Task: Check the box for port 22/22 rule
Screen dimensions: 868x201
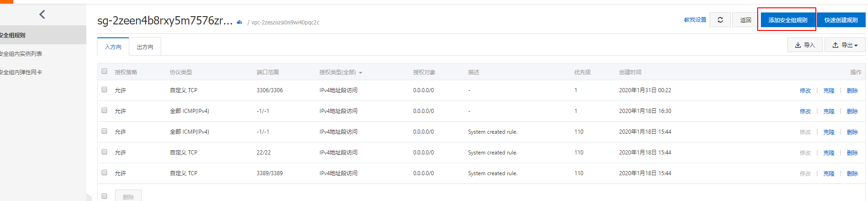Action: (104, 152)
